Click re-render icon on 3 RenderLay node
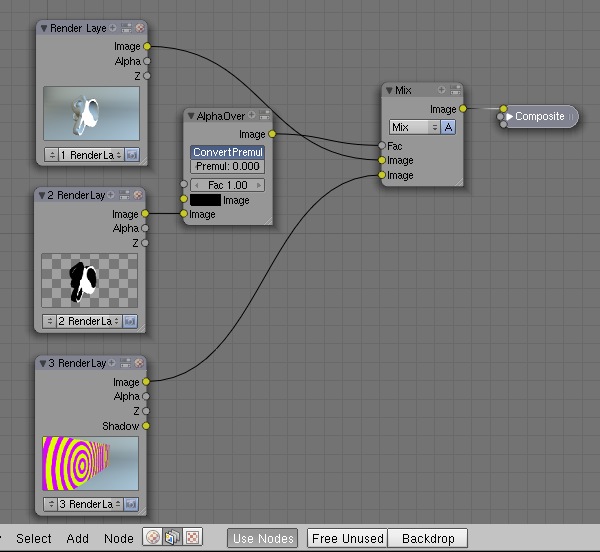 [131, 504]
